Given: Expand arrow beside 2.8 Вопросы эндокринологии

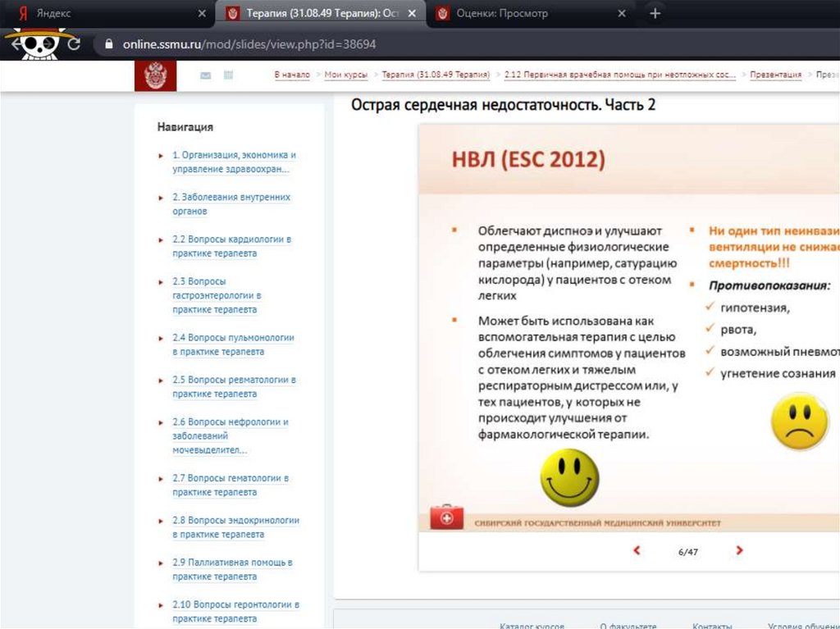Looking at the screenshot, I should pyautogui.click(x=161, y=522).
